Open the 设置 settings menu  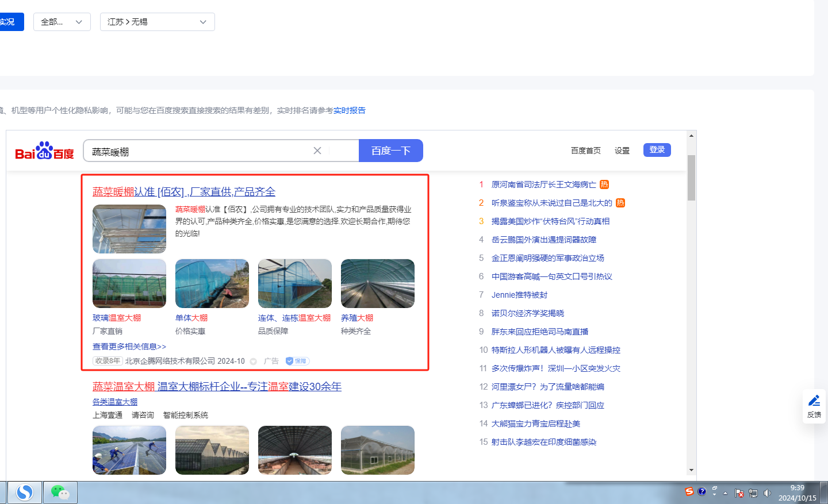point(622,151)
